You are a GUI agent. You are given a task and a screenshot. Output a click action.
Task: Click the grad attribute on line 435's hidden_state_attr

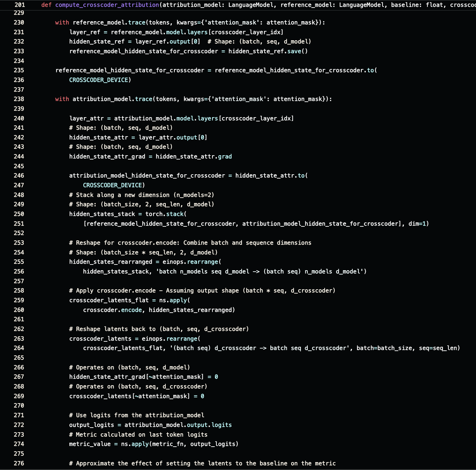click(x=226, y=156)
